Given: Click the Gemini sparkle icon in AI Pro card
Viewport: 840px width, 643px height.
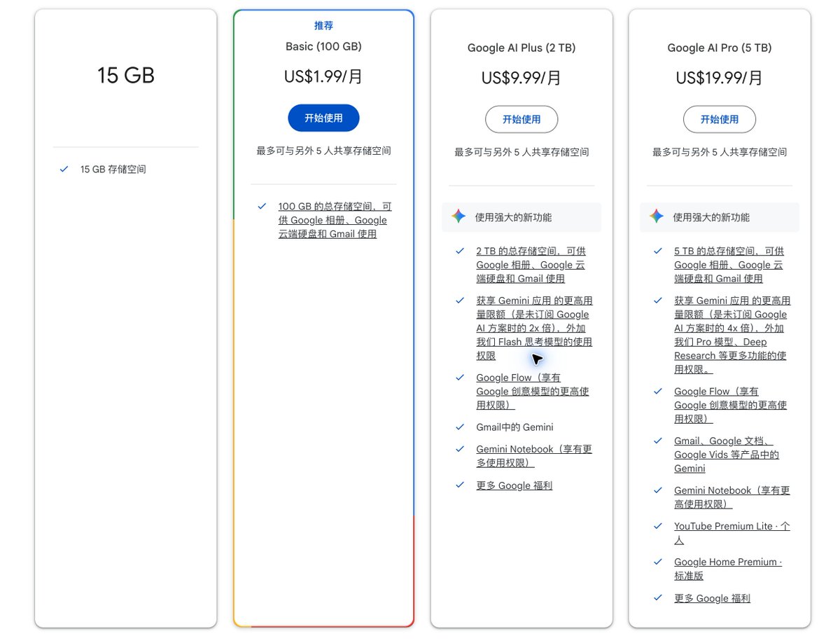Looking at the screenshot, I should click(656, 216).
